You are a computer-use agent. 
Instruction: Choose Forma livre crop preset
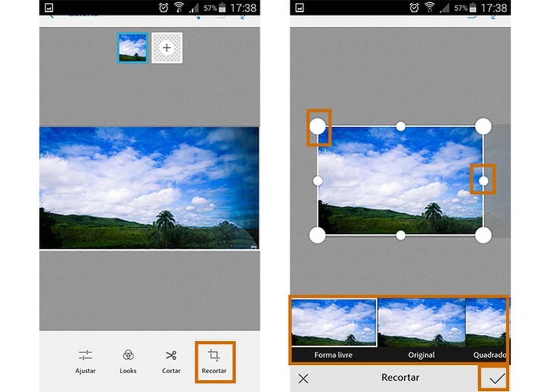point(334,329)
